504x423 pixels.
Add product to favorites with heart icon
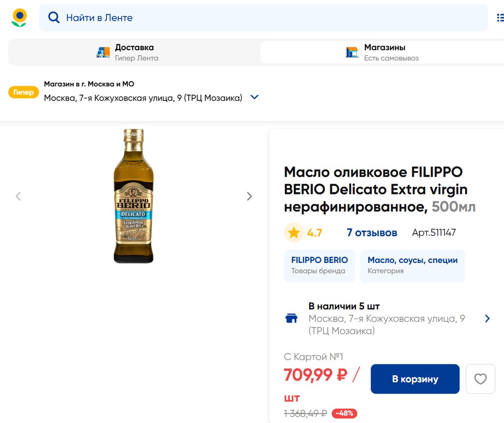[480, 379]
